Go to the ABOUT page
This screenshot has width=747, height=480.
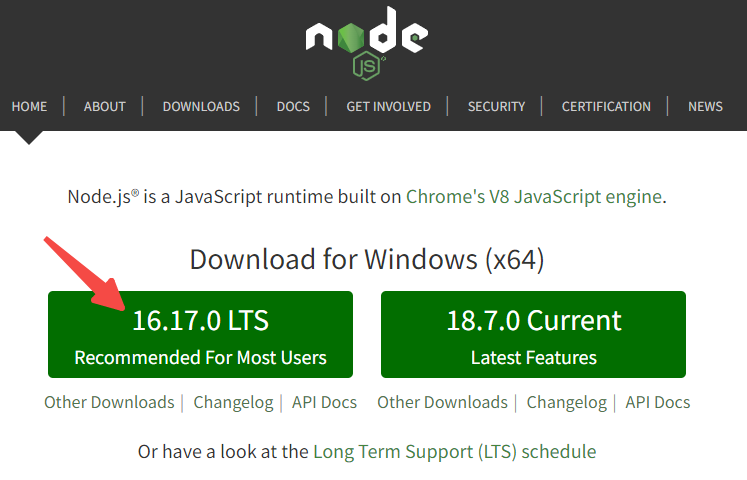(x=105, y=106)
